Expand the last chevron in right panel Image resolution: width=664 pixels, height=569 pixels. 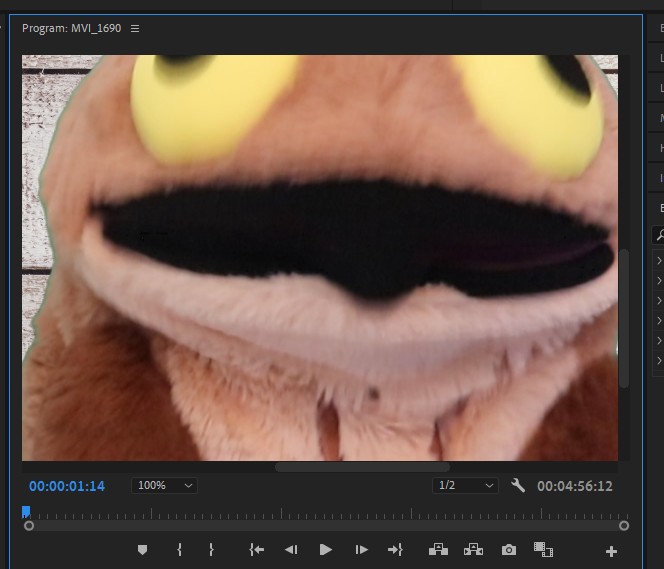[x=659, y=361]
